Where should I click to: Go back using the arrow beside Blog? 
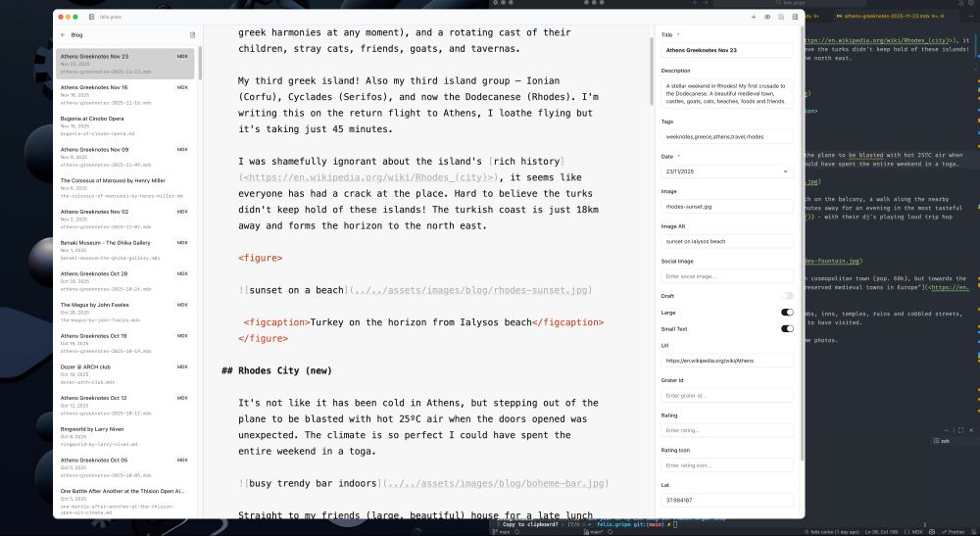[x=63, y=35]
